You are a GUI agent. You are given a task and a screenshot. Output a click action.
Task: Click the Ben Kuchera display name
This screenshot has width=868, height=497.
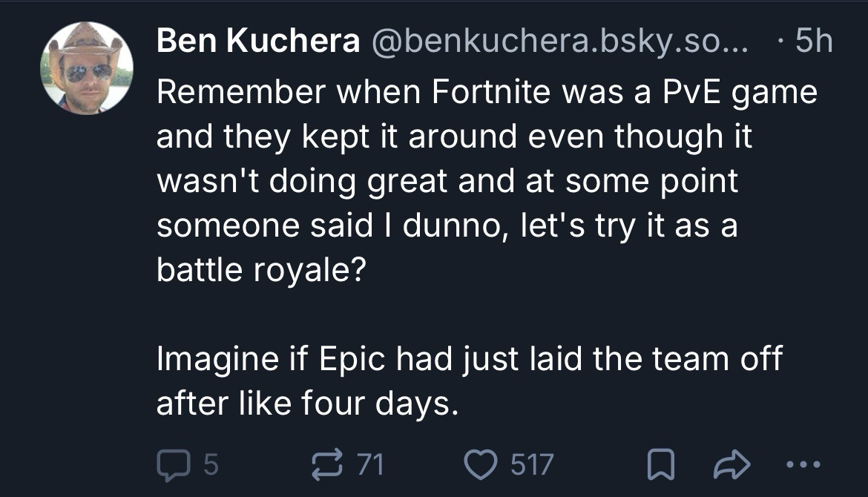(x=258, y=44)
